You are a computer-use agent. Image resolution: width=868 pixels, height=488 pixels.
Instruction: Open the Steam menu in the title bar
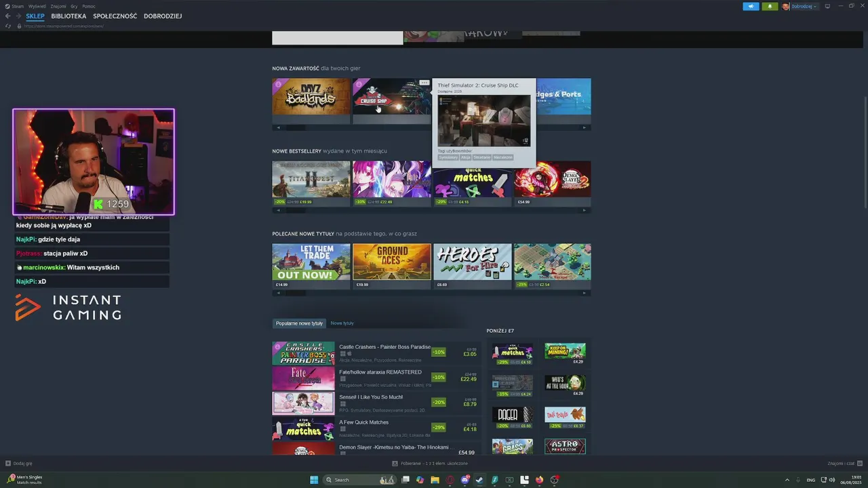tap(18, 6)
